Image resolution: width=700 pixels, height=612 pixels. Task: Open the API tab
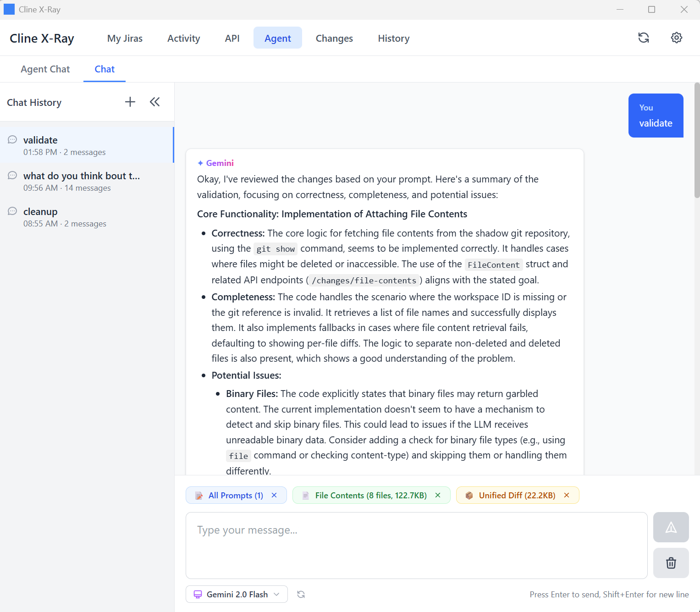232,39
